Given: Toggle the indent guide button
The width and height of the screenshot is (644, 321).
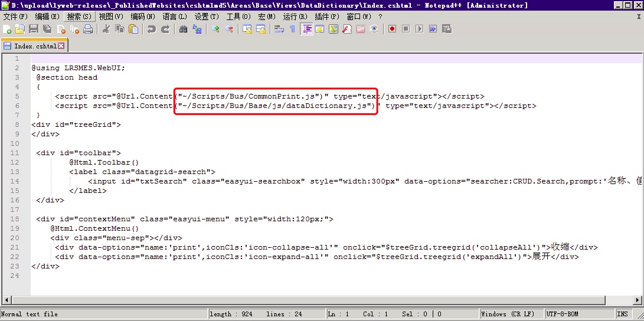Looking at the screenshot, I should [x=306, y=29].
